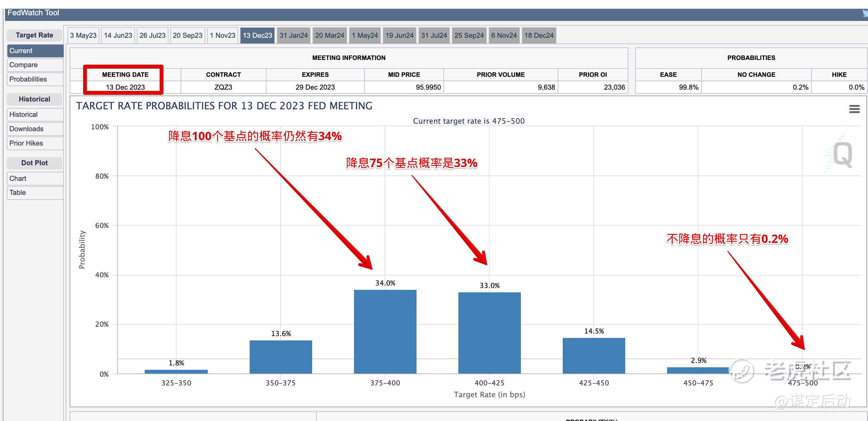The height and width of the screenshot is (421, 868).
Task: Open the Dot Plot Chart link
Action: [x=35, y=179]
